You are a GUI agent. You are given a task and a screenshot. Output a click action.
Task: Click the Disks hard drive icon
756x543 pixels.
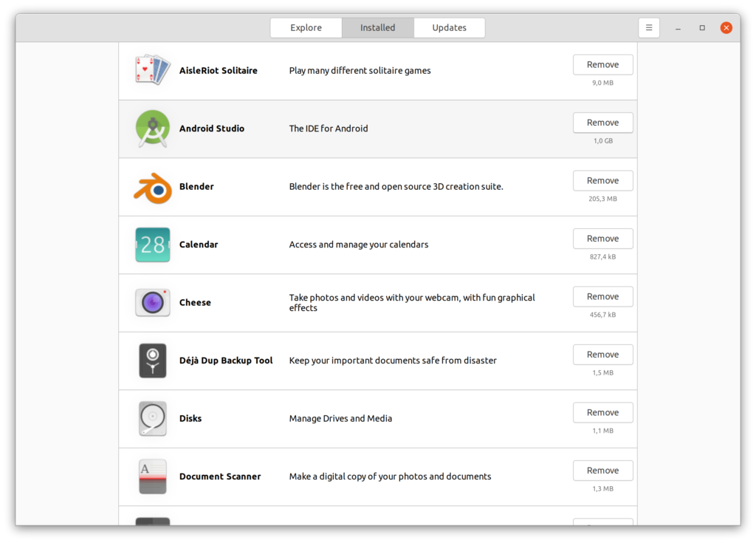pos(153,418)
